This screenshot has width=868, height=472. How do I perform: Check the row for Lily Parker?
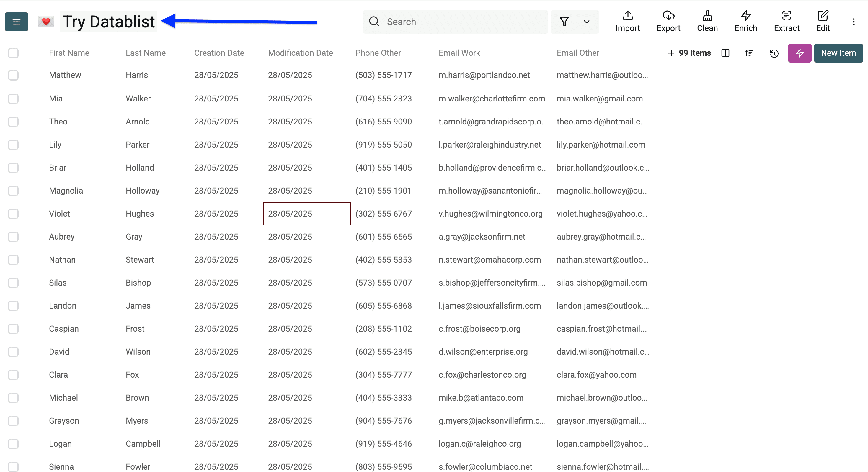tap(13, 145)
